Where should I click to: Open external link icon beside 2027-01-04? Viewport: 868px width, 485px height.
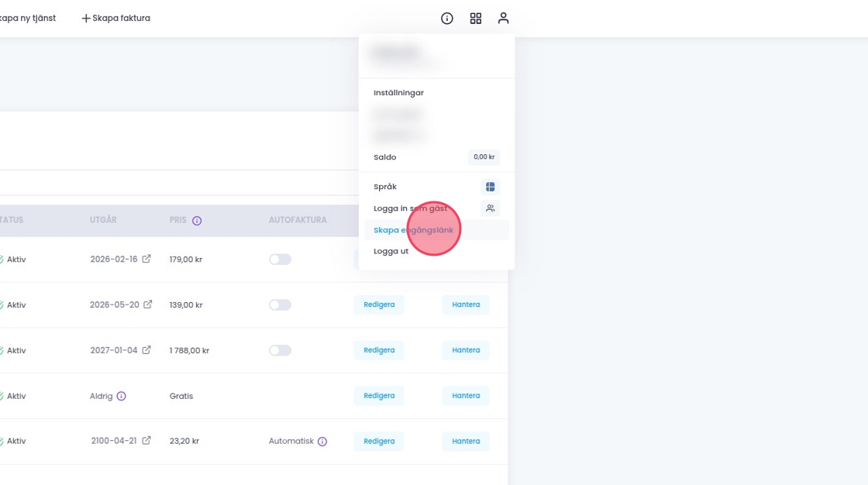146,350
